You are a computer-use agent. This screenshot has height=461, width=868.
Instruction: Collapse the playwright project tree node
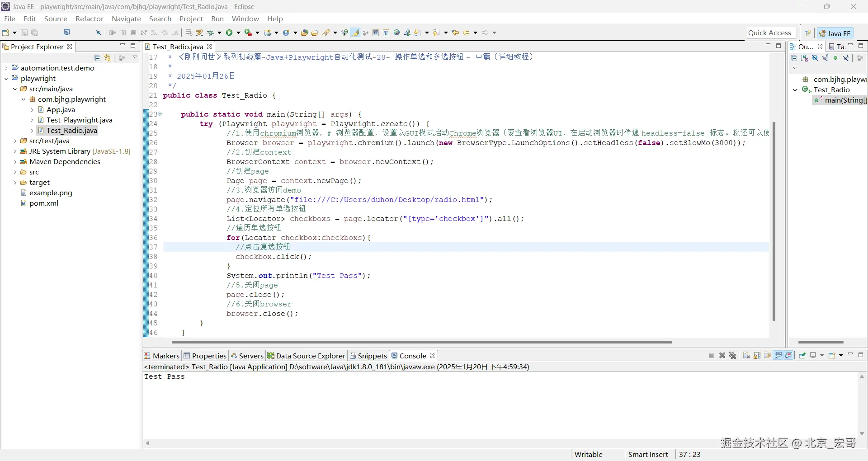[x=6, y=79]
